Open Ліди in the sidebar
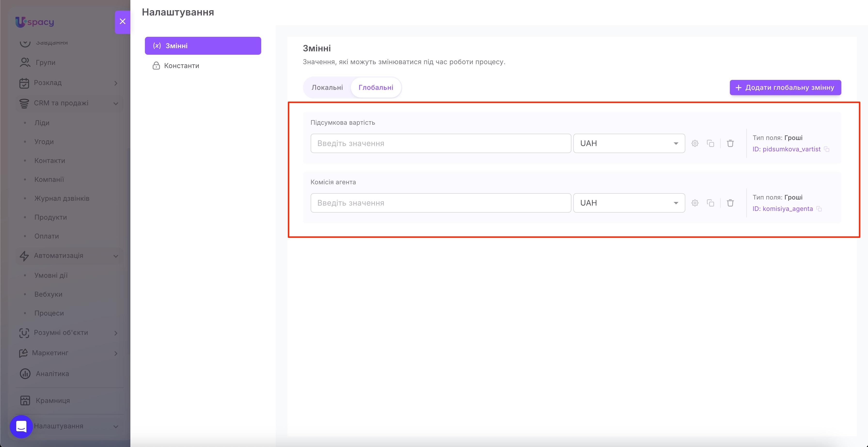This screenshot has height=447, width=868. 42,123
